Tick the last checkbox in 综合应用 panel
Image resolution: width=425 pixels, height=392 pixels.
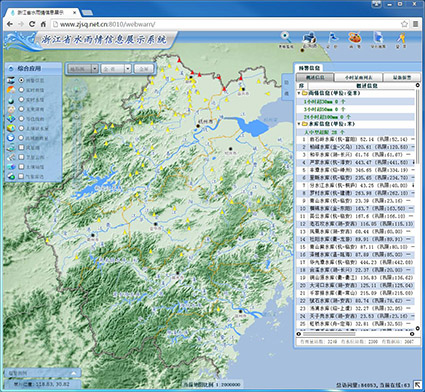tap(22, 176)
